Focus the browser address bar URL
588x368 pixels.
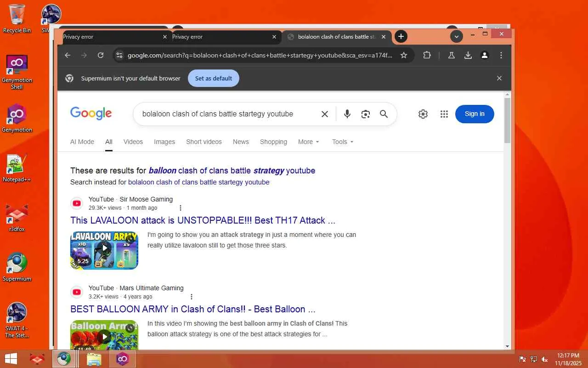point(260,55)
